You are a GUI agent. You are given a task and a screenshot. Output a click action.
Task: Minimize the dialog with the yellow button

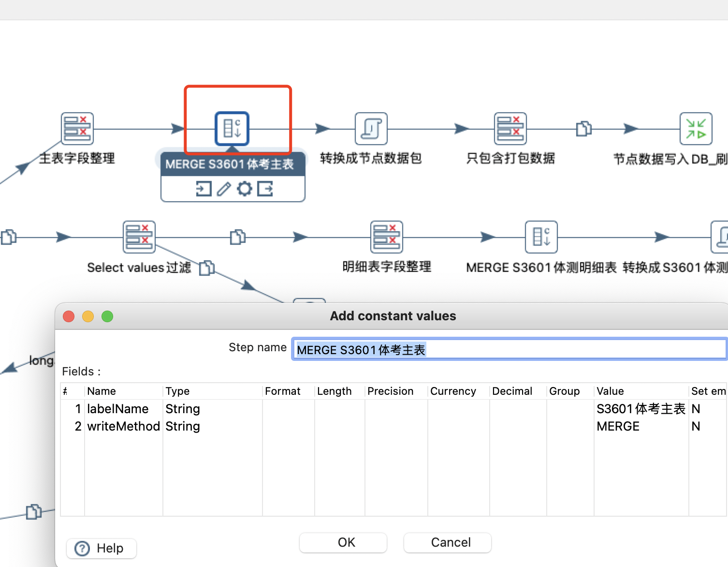(x=88, y=316)
